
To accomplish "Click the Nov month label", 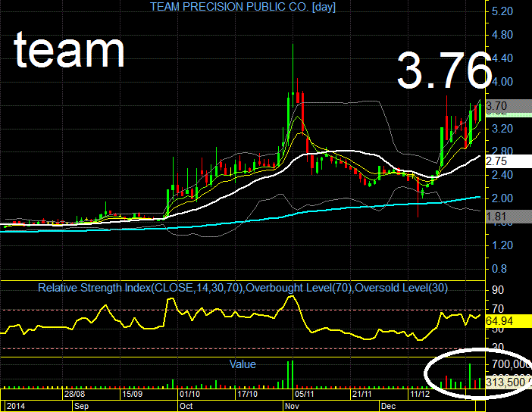I will pos(292,406).
